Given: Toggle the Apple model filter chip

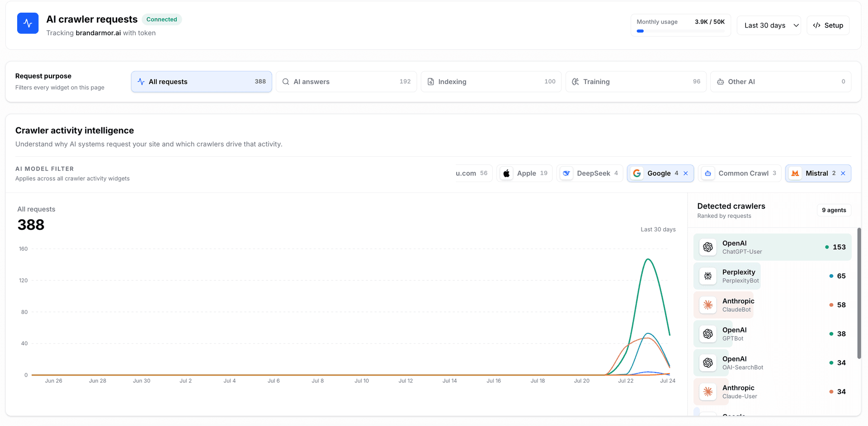Looking at the screenshot, I should (524, 173).
